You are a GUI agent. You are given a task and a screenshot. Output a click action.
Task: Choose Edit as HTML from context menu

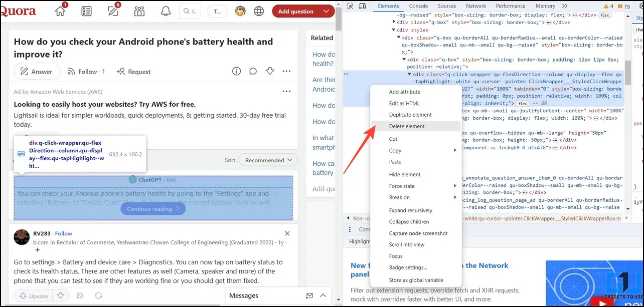(x=404, y=104)
